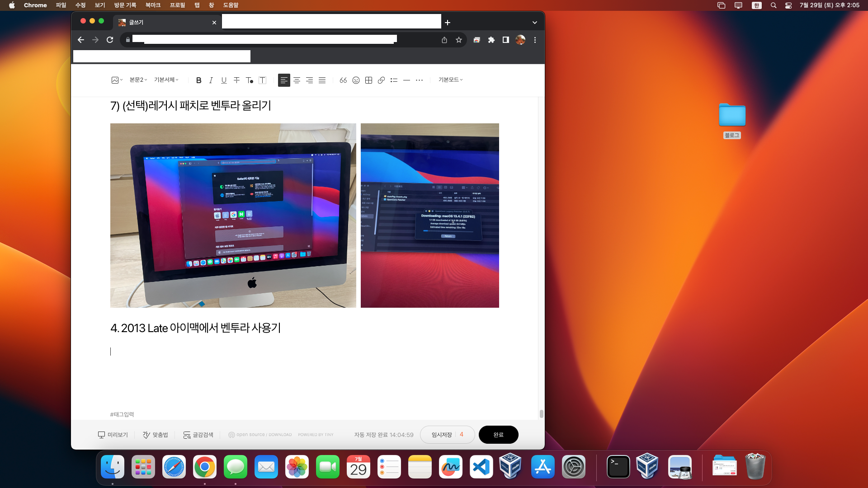This screenshot has width=868, height=488.
Task: Click the #태그입력 tag input field
Action: 122,414
